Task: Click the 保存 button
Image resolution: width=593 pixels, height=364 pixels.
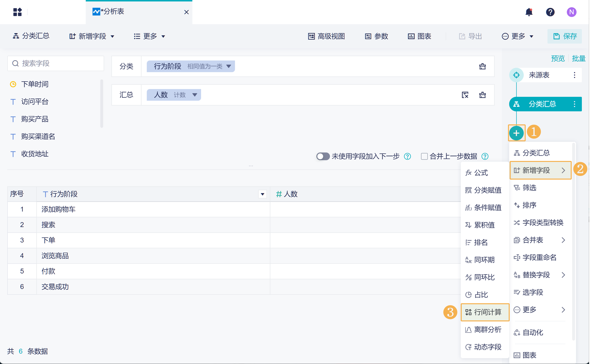Action: pyautogui.click(x=564, y=36)
